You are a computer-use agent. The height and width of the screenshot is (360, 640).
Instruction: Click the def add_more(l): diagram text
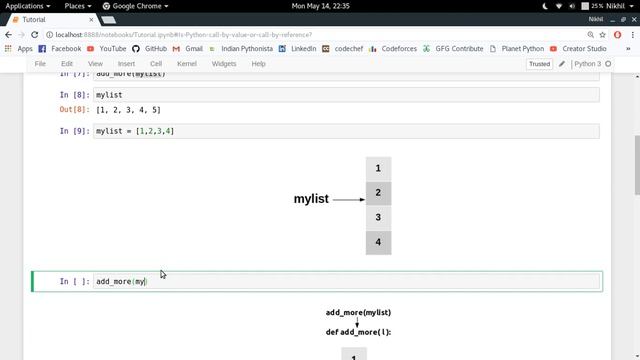pyautogui.click(x=358, y=332)
